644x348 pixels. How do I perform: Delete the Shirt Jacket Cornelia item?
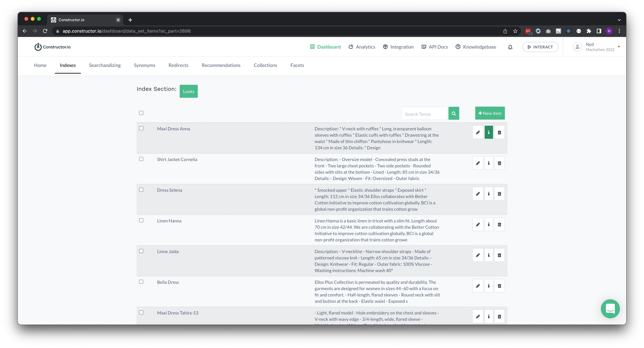click(x=499, y=163)
